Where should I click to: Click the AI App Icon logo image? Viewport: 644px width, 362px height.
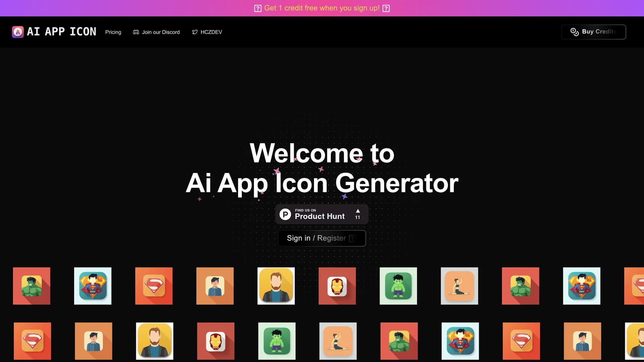18,32
